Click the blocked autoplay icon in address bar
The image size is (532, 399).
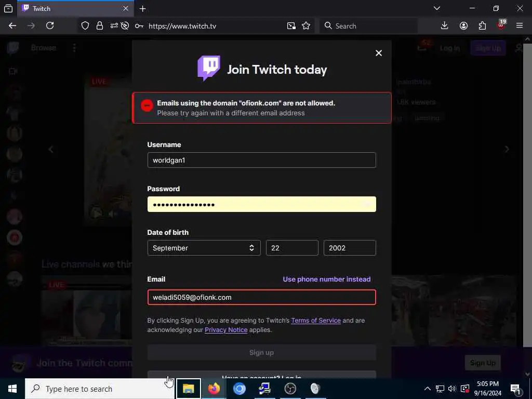[x=125, y=26]
